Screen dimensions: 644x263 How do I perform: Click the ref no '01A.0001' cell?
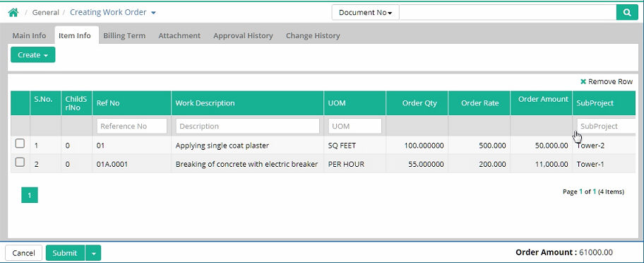[x=131, y=164]
